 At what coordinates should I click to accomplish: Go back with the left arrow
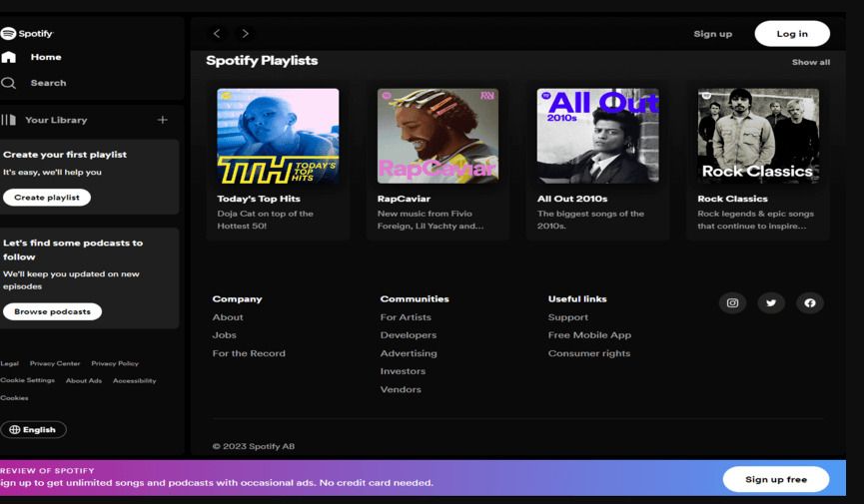[x=217, y=34]
